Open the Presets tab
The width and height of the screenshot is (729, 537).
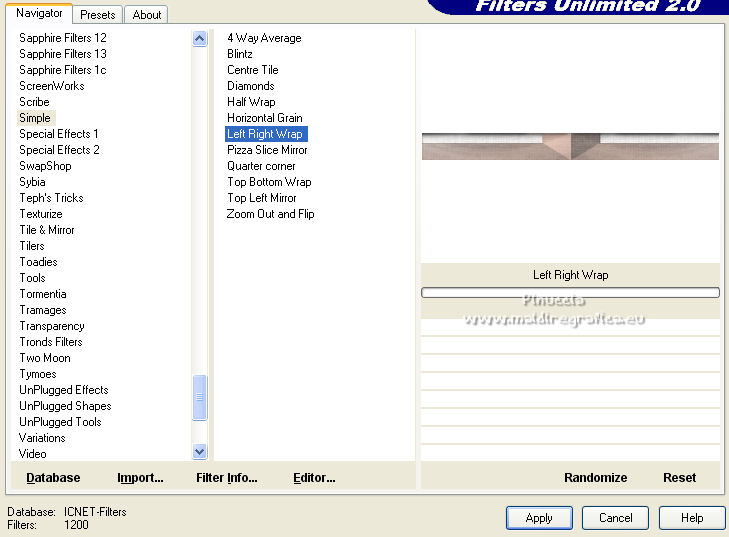pos(98,15)
